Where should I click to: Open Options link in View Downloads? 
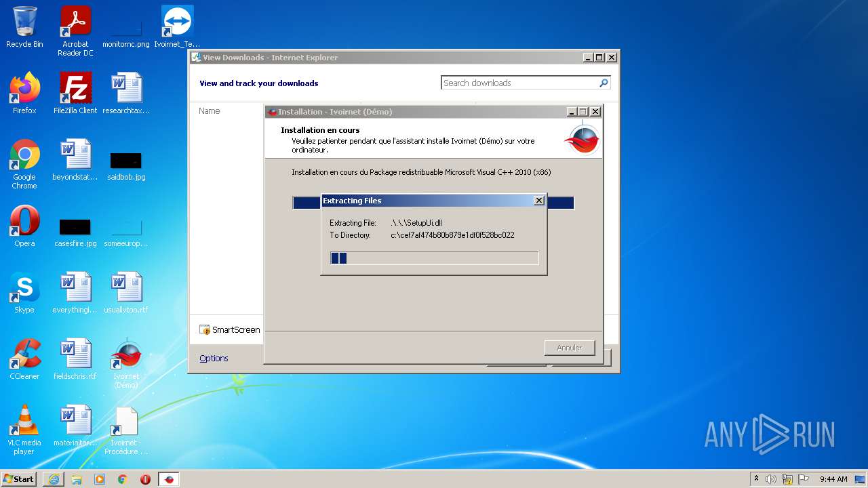point(214,358)
